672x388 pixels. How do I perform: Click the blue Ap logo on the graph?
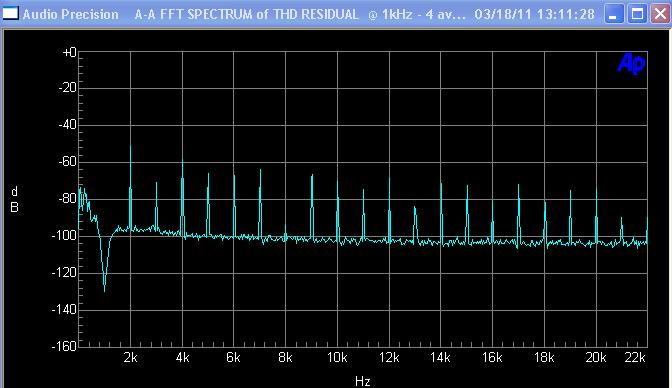pos(631,63)
